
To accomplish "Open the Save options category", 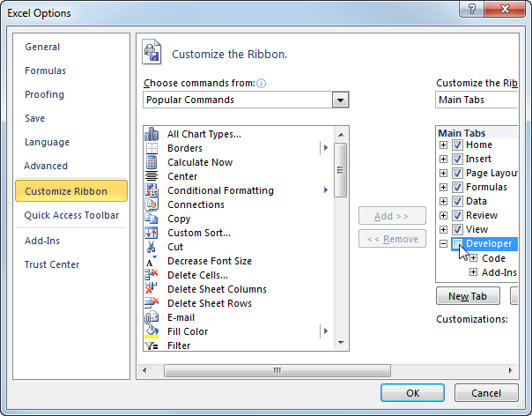I will click(x=34, y=118).
